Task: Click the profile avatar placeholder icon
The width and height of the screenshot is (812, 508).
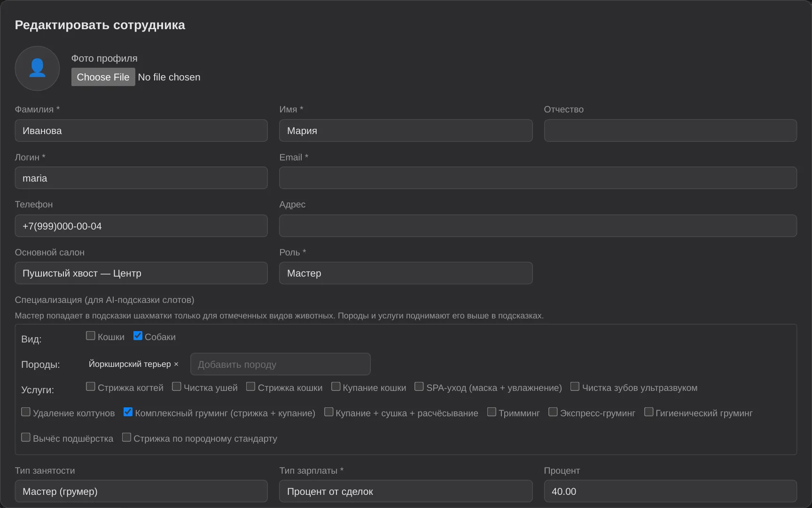Action: point(37,68)
